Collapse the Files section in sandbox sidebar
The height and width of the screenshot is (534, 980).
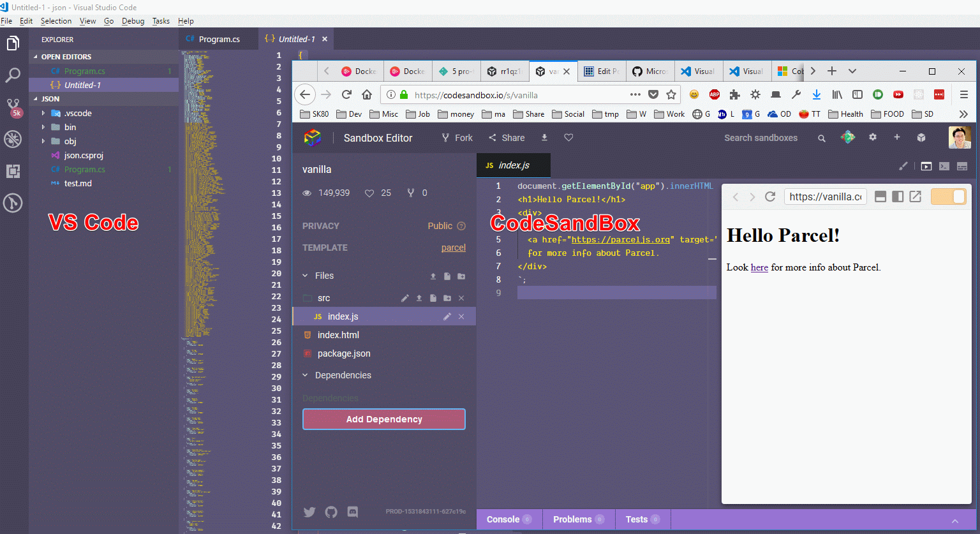305,276
